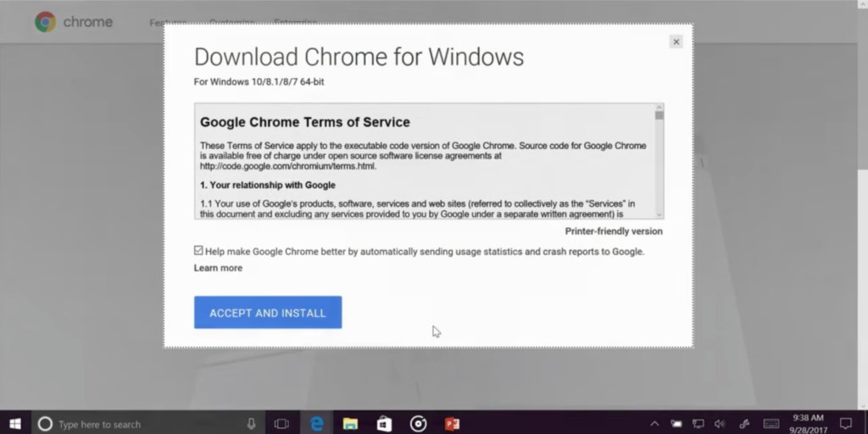Open Microsoft Edge from the taskbar
Viewport: 868px width, 434px height.
[x=317, y=424]
